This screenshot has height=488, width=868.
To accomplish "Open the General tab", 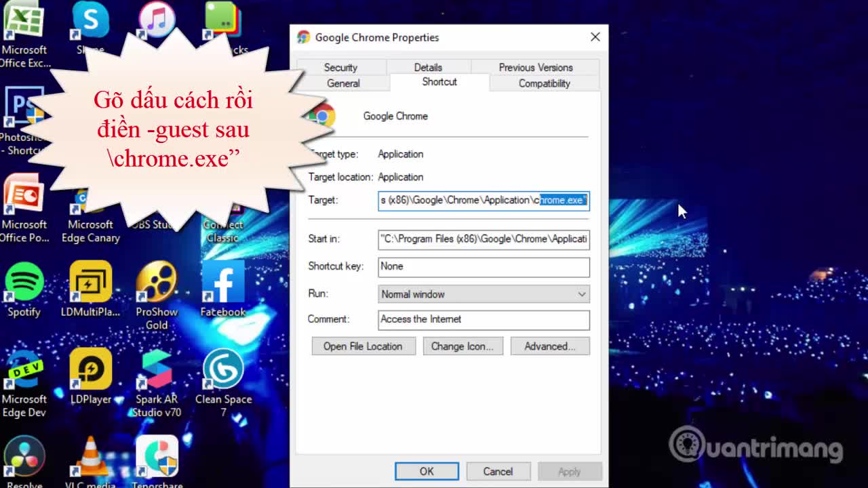I will tap(343, 83).
